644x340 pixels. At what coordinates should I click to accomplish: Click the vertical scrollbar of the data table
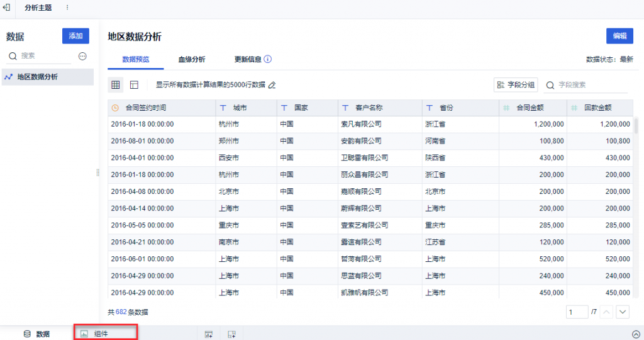pyautogui.click(x=636, y=125)
